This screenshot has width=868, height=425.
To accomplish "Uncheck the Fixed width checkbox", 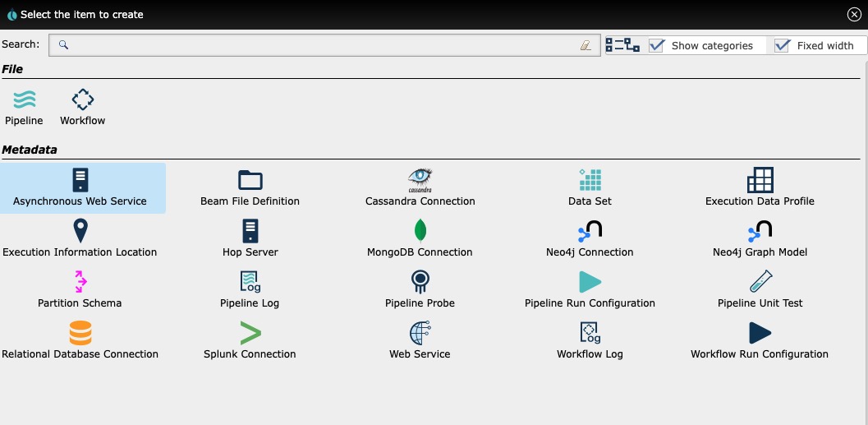I will [782, 46].
